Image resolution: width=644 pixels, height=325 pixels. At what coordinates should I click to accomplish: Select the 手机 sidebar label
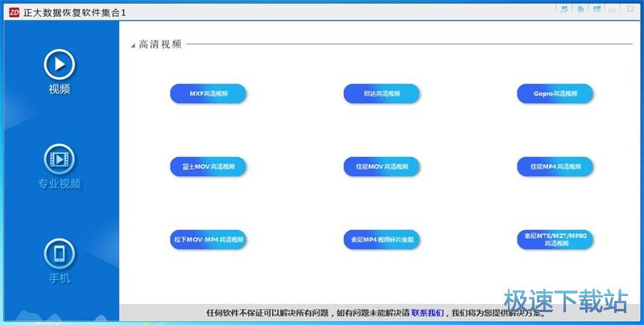60,278
